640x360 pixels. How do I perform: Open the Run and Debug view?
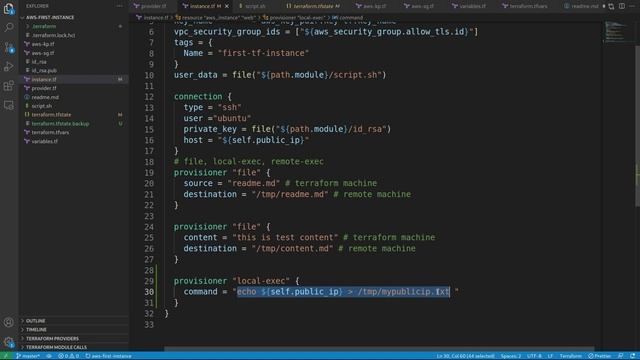tap(9, 67)
